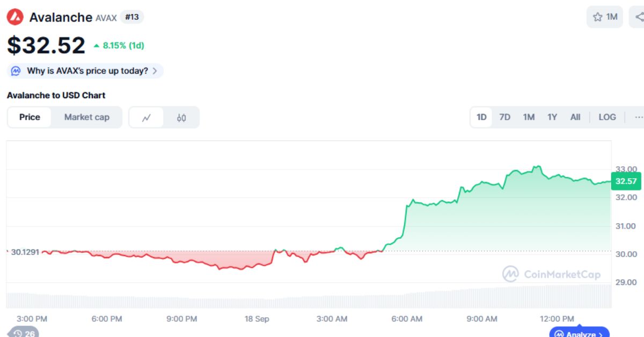Add AVAX to watchlist with star
This screenshot has height=337, width=644.
click(604, 17)
